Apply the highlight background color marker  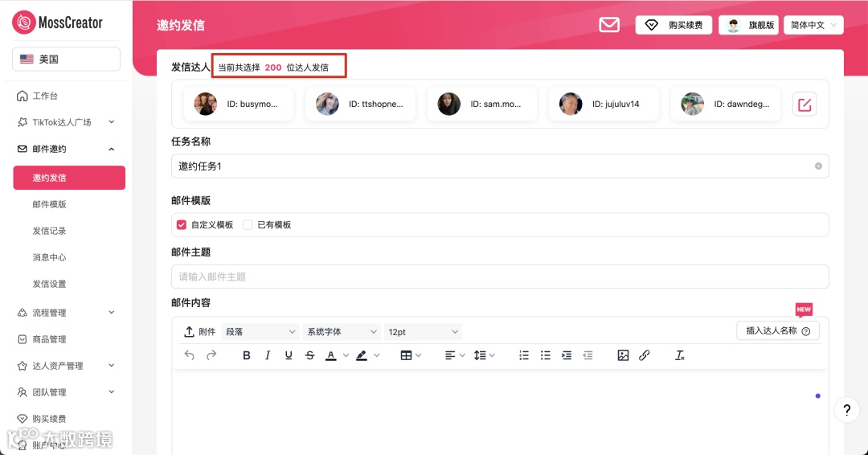click(x=362, y=355)
